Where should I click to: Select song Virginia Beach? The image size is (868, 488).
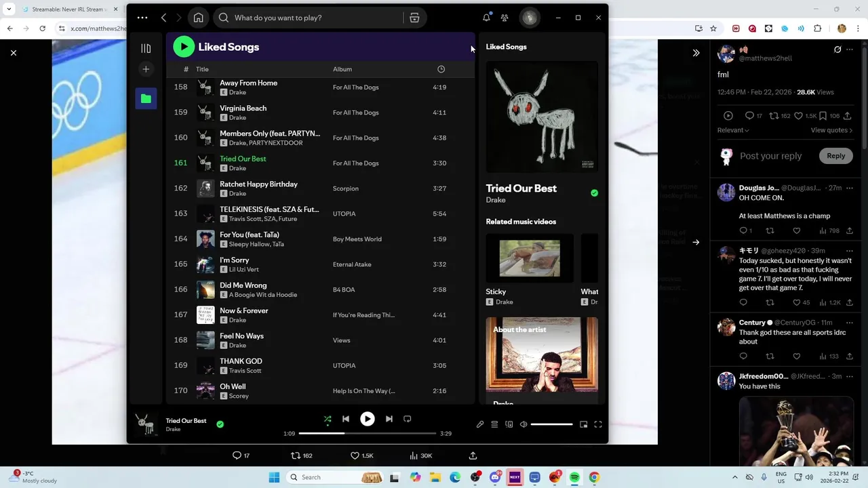[x=243, y=108]
